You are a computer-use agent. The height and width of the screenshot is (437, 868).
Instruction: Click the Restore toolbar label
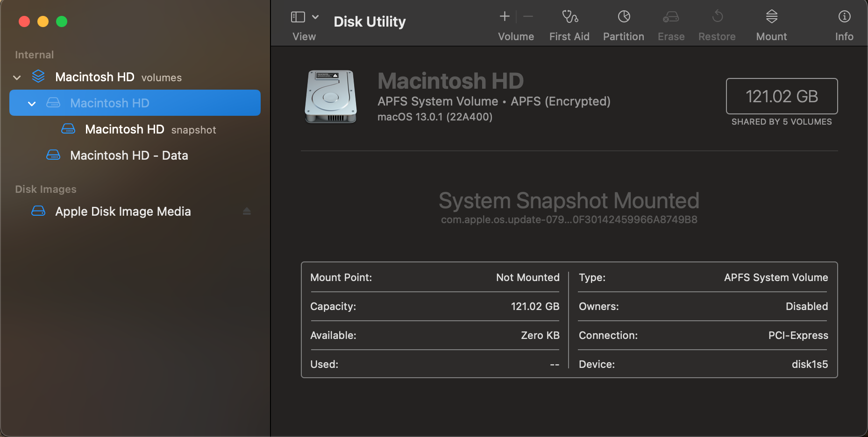(x=717, y=36)
